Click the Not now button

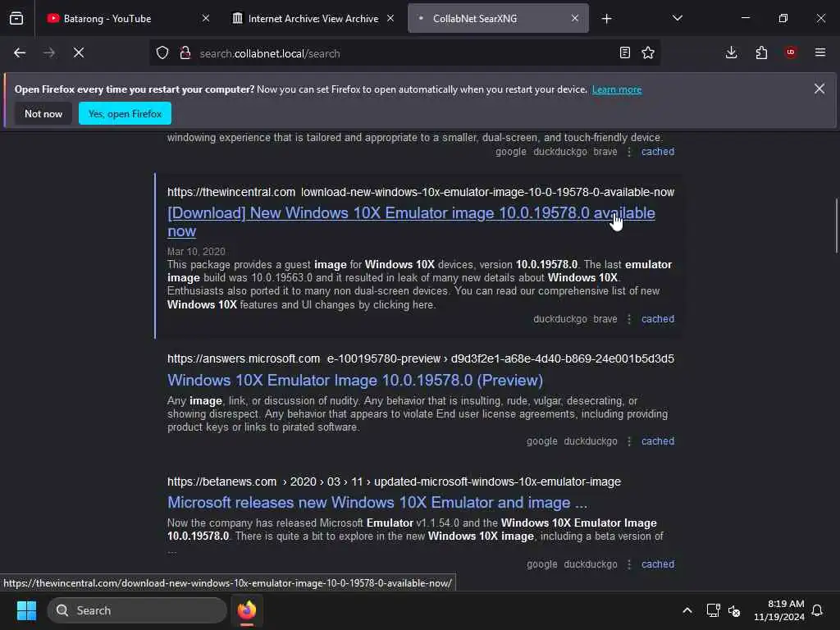43,113
